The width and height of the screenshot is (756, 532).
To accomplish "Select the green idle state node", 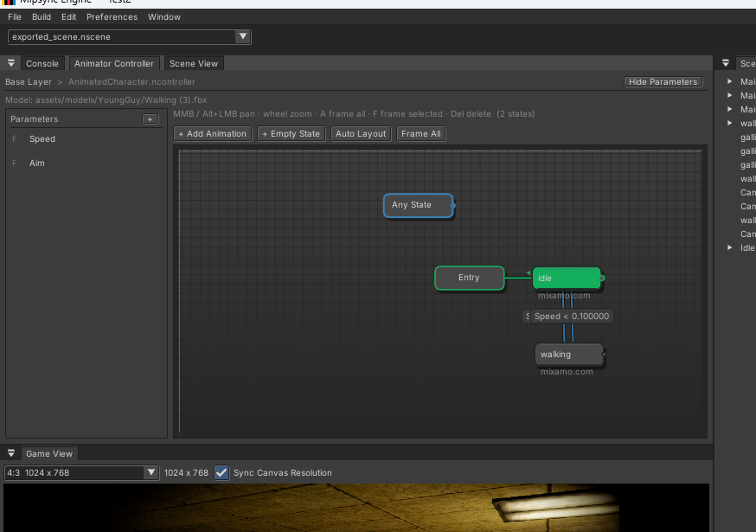I will [x=567, y=279].
